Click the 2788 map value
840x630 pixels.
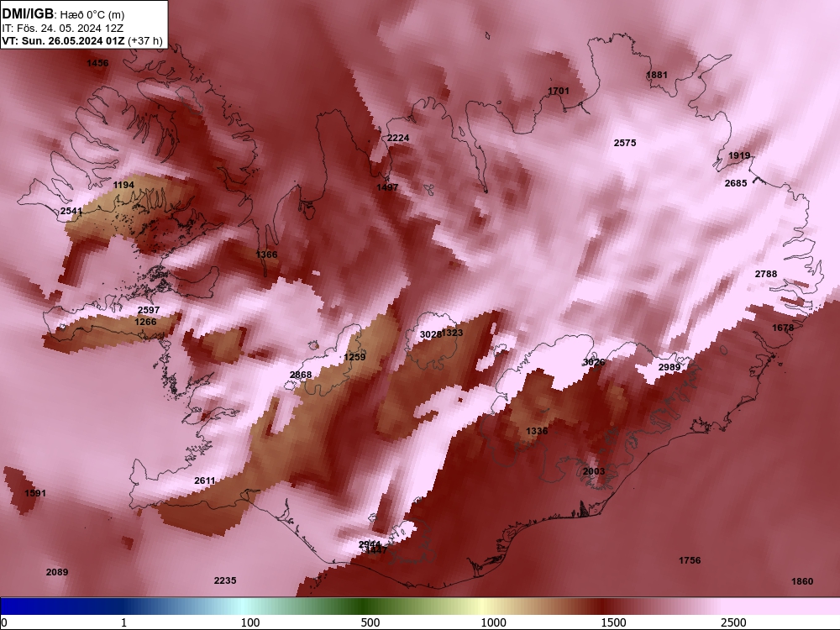(765, 275)
